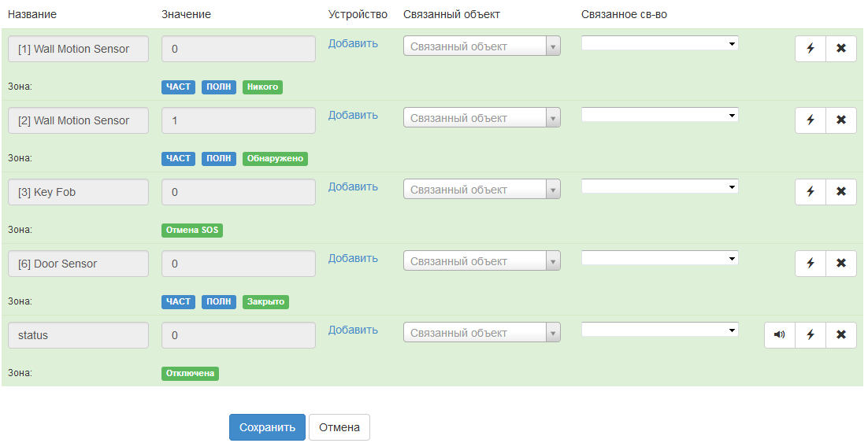Viewport: 868px width, 443px height.
Task: Open linked property select for [2] Wall Motion Sensor
Action: tap(659, 115)
